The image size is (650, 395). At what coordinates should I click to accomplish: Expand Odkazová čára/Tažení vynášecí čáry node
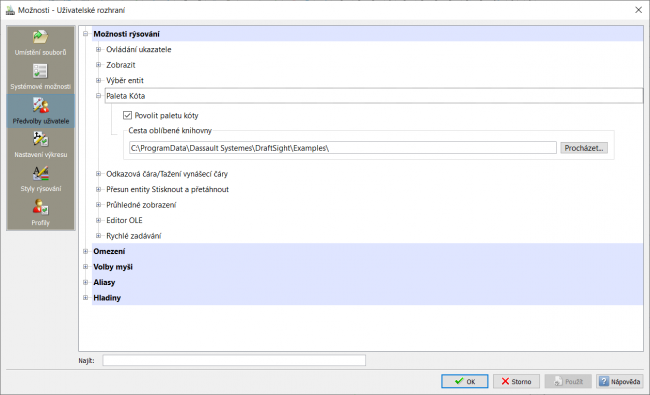coord(98,174)
